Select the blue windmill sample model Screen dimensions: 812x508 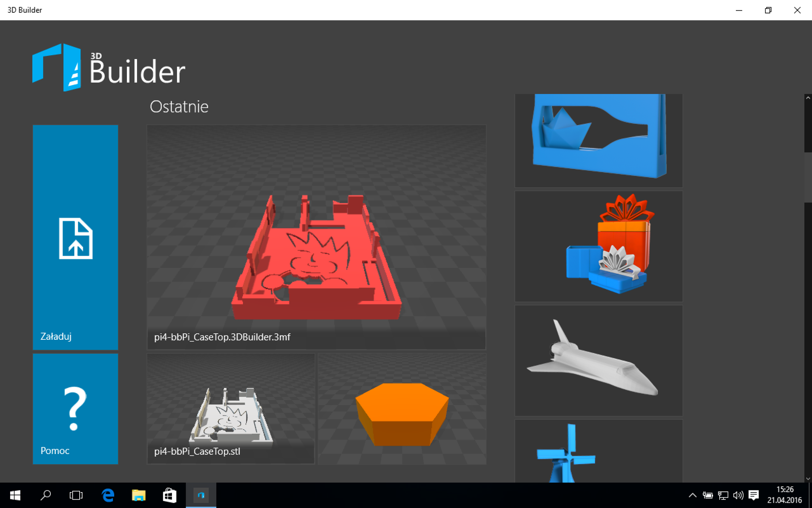[599, 451]
